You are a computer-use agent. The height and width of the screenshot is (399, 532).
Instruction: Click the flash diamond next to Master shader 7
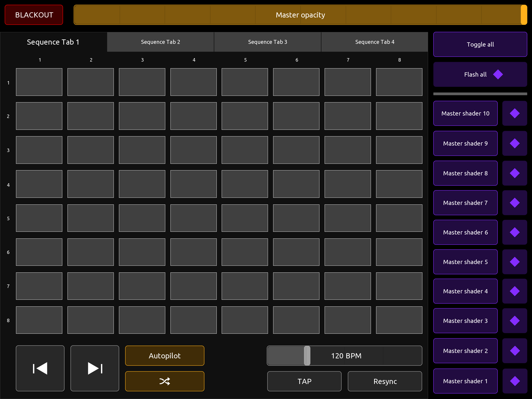pyautogui.click(x=515, y=203)
